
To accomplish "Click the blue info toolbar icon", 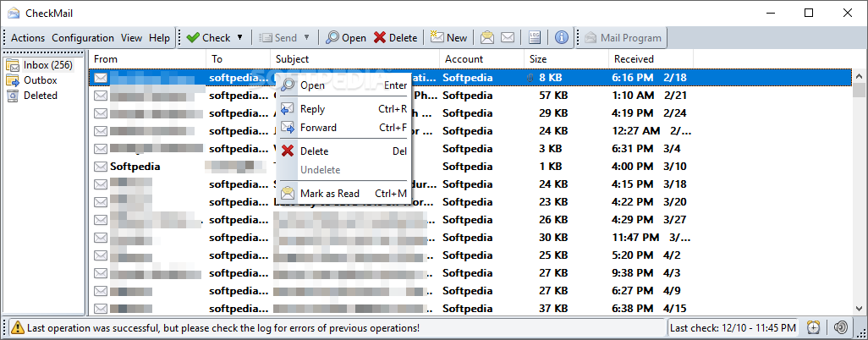I will click(562, 38).
